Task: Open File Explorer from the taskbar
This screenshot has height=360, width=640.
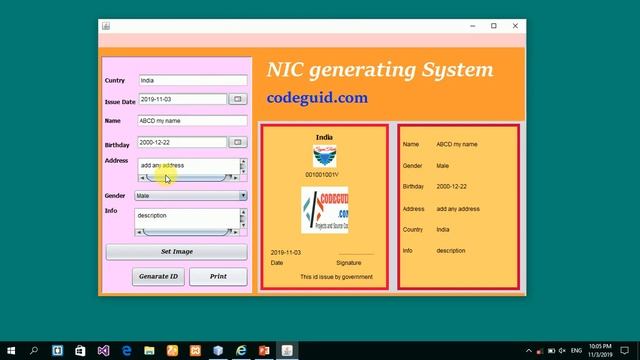Action: pos(149,351)
